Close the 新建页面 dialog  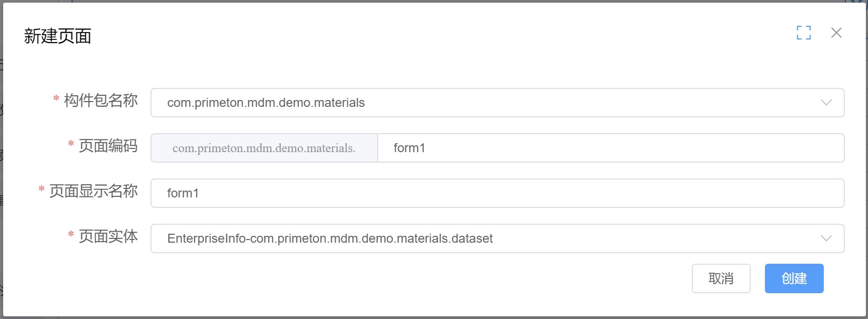coord(836,33)
